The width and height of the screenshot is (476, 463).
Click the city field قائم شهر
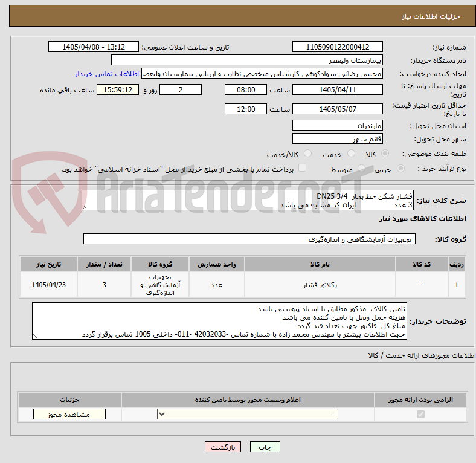(337, 139)
